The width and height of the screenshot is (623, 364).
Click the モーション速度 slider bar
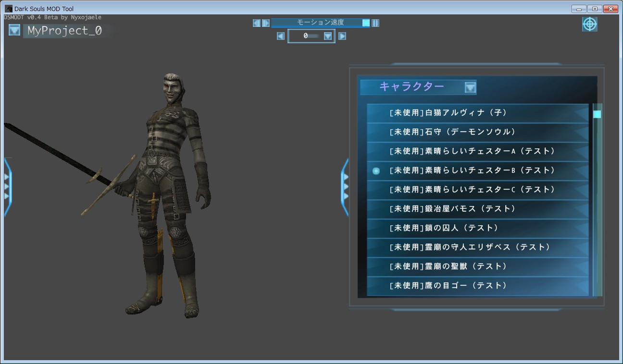[x=321, y=23]
